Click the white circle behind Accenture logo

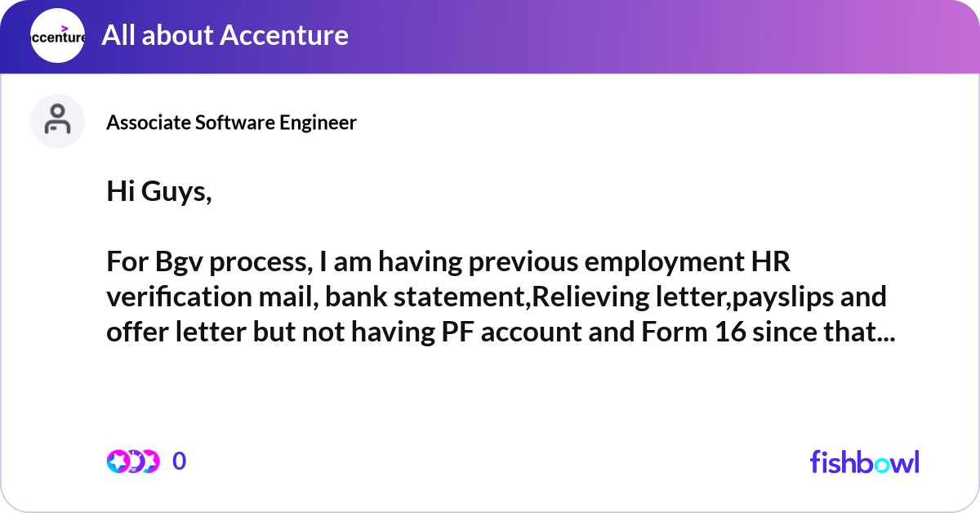pyautogui.click(x=57, y=36)
